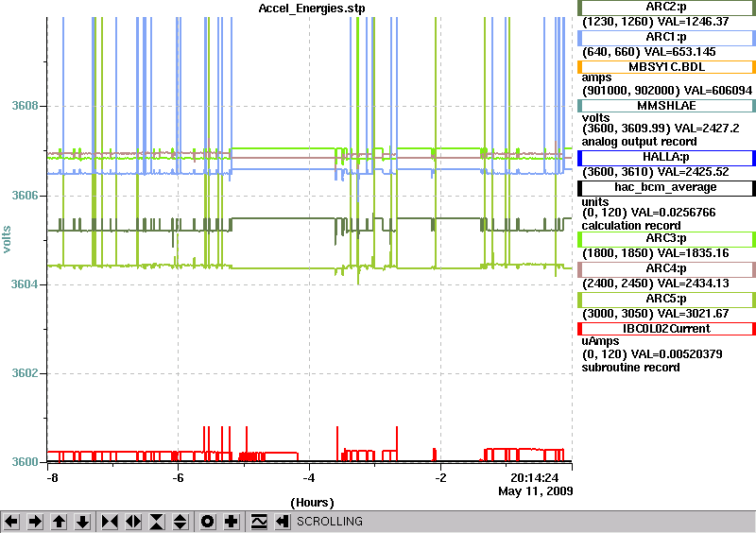Screen dimensions: 756x533
Task: Click the 3604 y-axis tick label
Action: (x=25, y=284)
